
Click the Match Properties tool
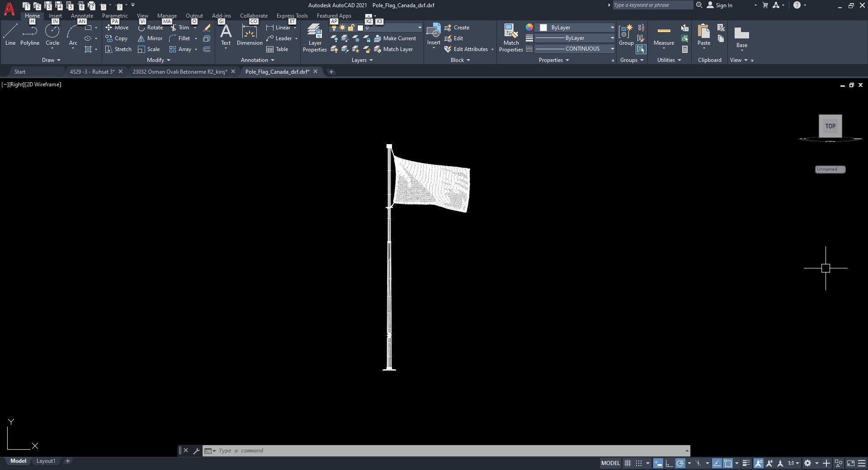pyautogui.click(x=511, y=38)
